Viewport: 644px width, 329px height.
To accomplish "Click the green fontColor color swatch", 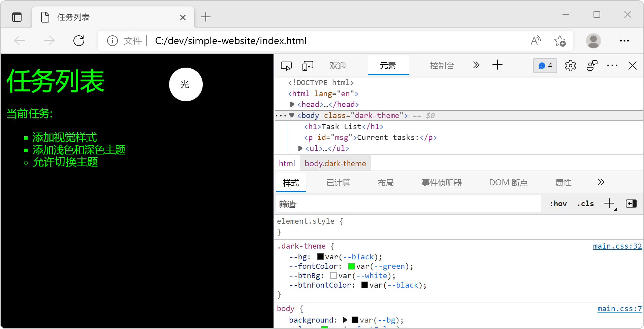I will pyautogui.click(x=351, y=266).
